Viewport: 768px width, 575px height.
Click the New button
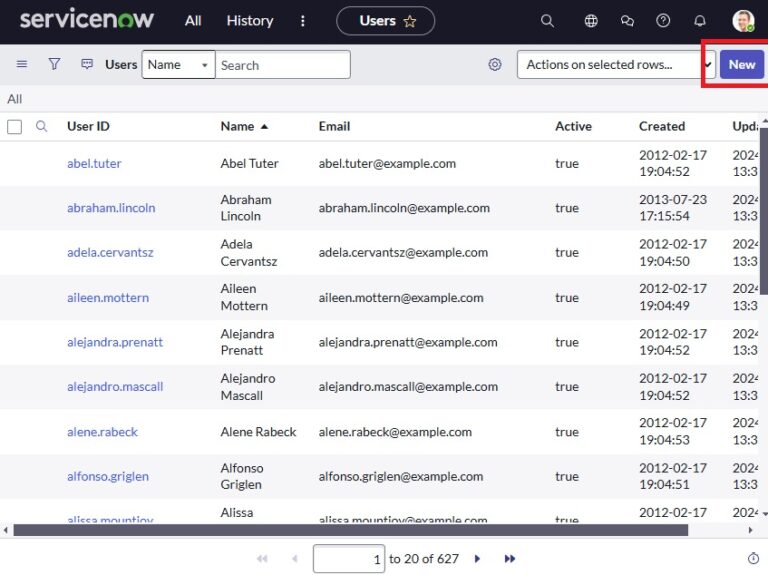(741, 65)
